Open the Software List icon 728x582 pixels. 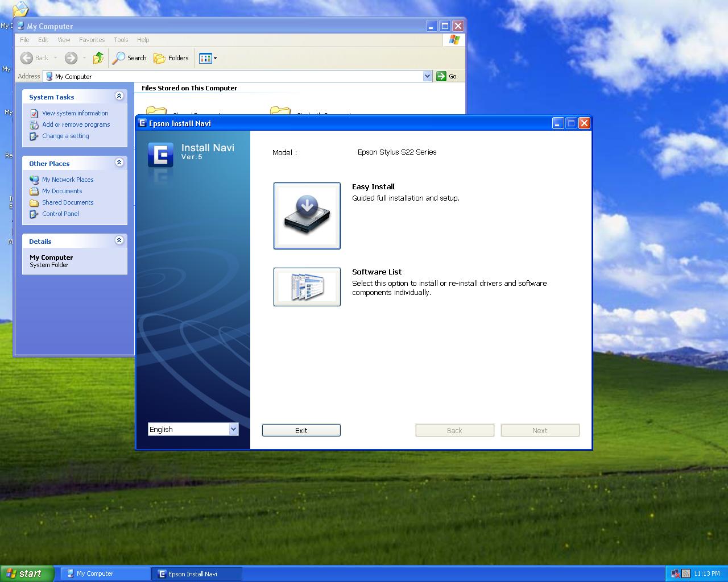point(307,287)
